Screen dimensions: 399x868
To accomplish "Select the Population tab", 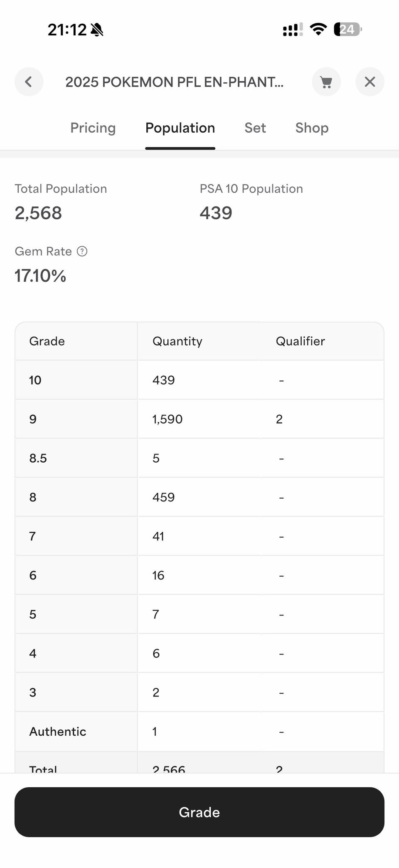I will (x=180, y=128).
